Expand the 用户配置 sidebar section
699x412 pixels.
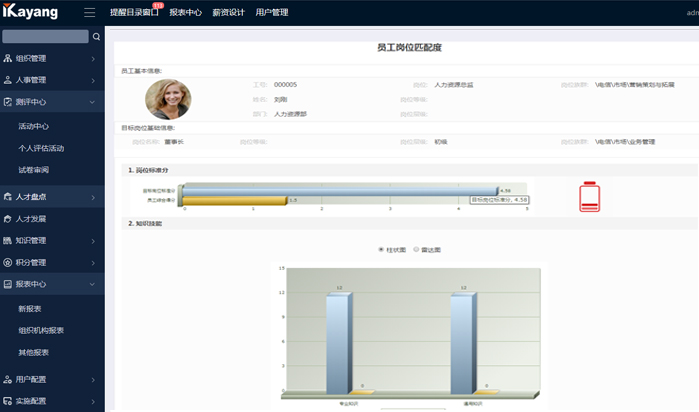click(92, 379)
